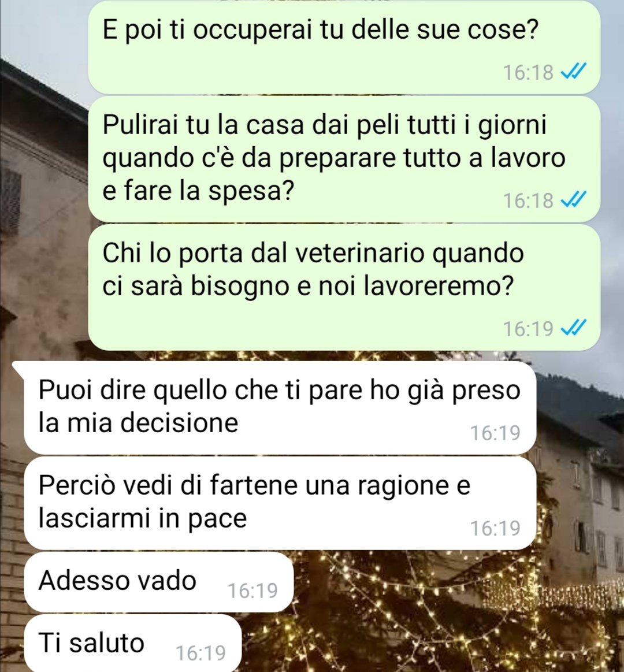Tap message 'Puoi dire quello che ti pare'
This screenshot has width=624, height=672.
point(280,407)
